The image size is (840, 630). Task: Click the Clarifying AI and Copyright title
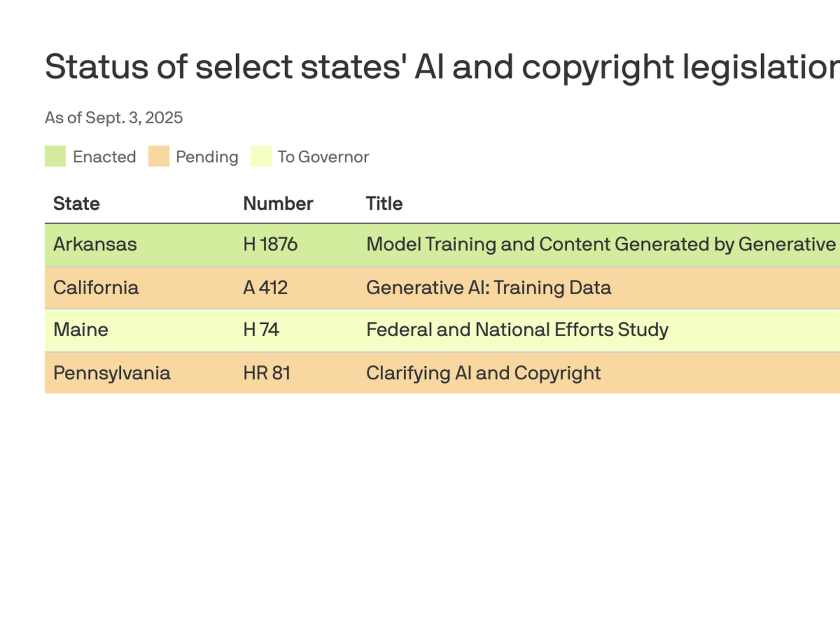coord(483,373)
